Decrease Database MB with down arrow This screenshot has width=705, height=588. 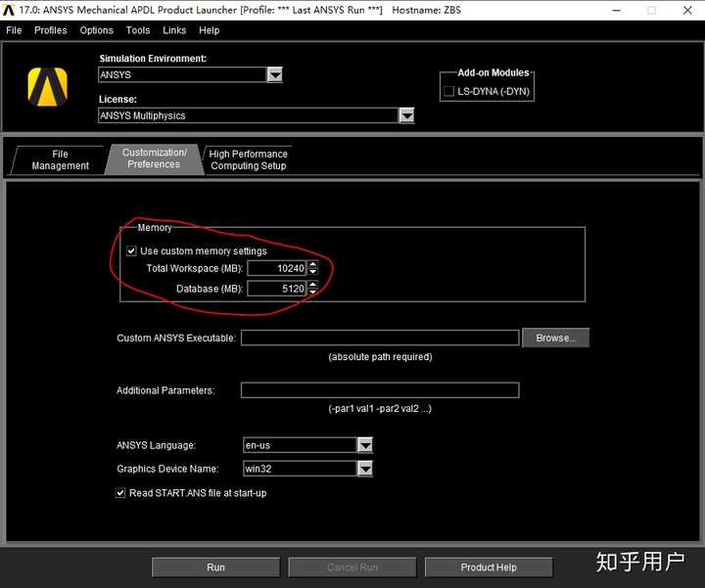pos(313,292)
